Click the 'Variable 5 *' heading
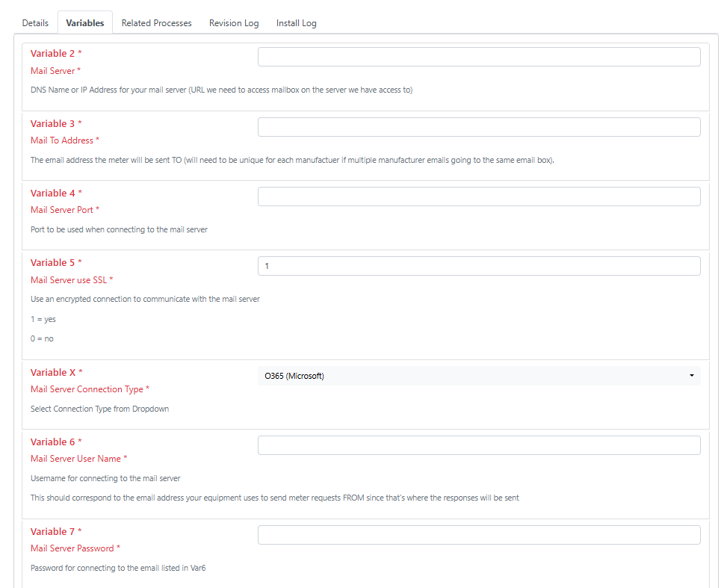727x588 pixels. click(56, 263)
